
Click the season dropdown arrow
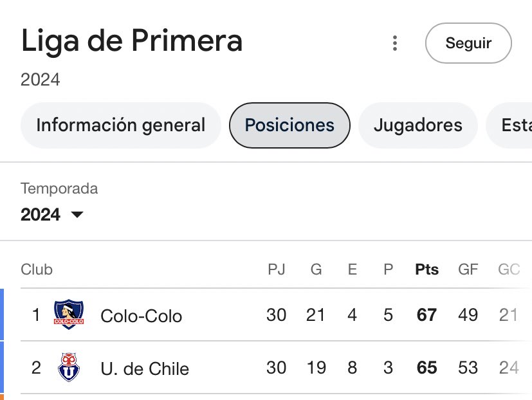point(77,214)
